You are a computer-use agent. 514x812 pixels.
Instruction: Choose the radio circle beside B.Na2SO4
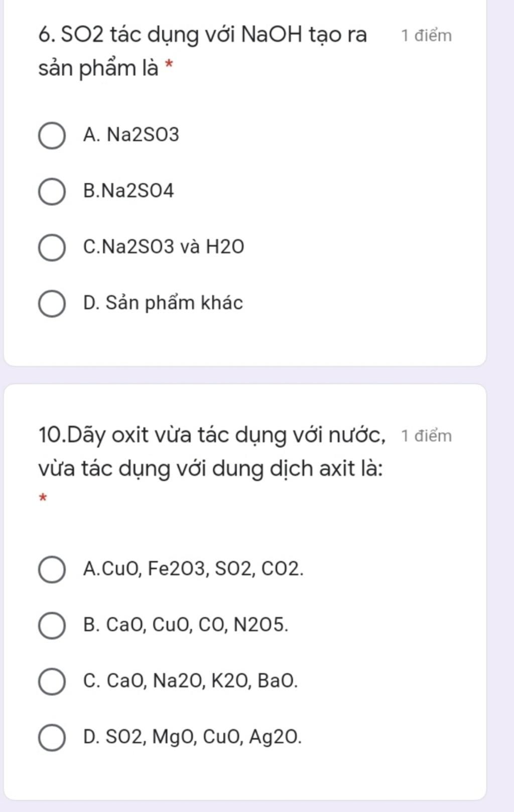point(52,191)
